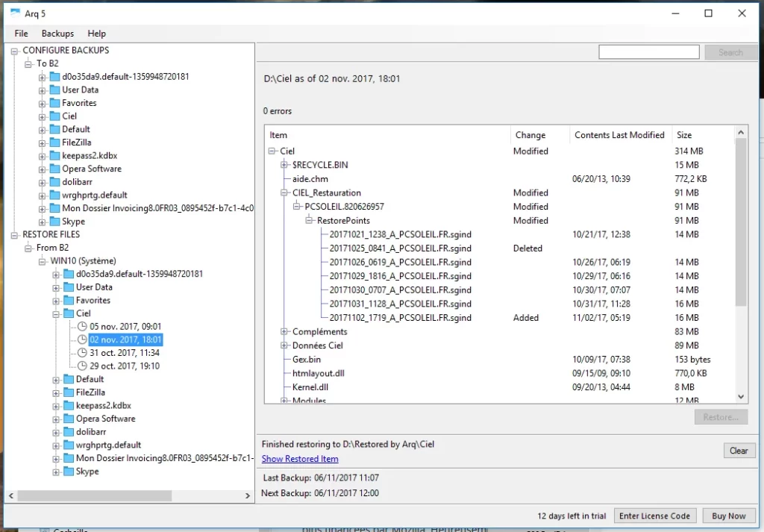
Task: Click folder icon of Default under WIN10 (Système)
Action: (x=69, y=379)
